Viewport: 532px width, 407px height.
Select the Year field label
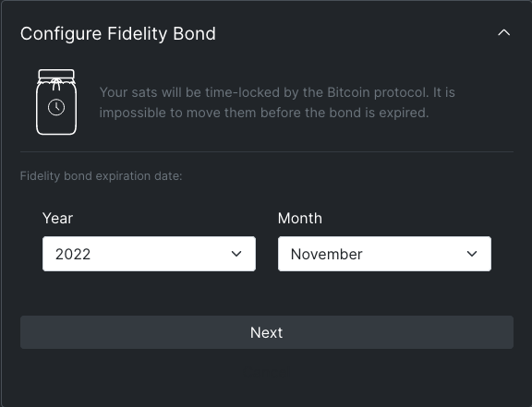point(57,218)
